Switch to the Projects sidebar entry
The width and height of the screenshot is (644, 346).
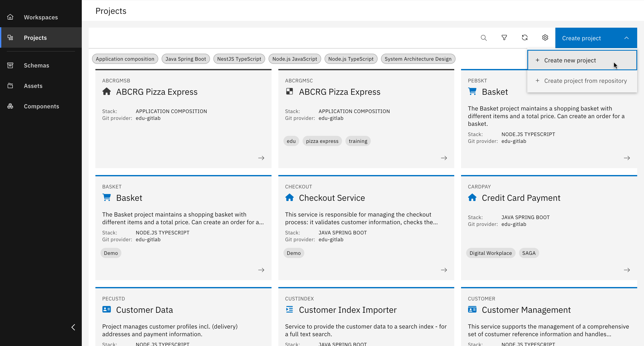[x=35, y=37]
